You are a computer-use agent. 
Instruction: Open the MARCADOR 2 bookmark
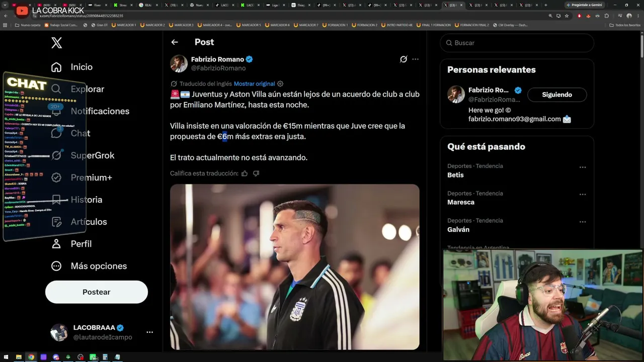point(153,25)
